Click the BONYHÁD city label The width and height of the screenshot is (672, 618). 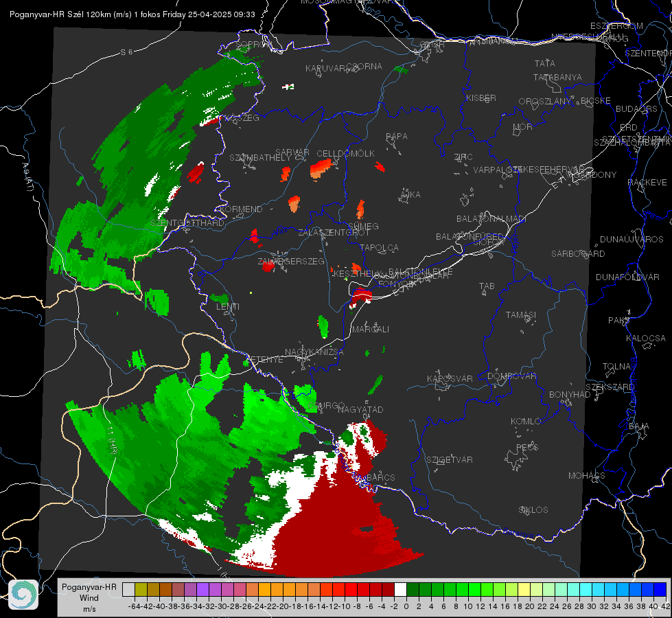[x=570, y=395]
